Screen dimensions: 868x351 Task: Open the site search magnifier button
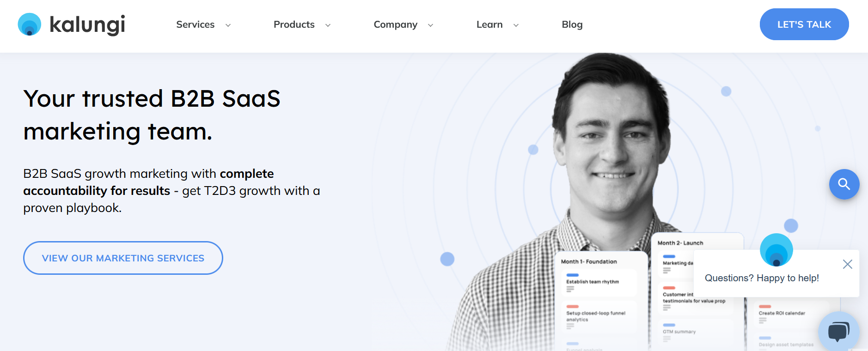(x=844, y=184)
